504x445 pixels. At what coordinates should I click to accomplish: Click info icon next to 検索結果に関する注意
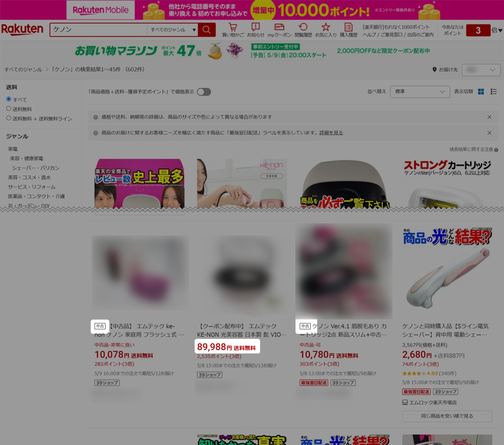[496, 150]
